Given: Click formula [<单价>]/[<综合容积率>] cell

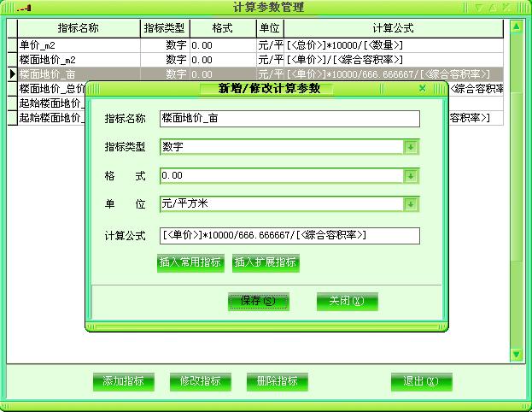Looking at the screenshot, I should [394, 60].
